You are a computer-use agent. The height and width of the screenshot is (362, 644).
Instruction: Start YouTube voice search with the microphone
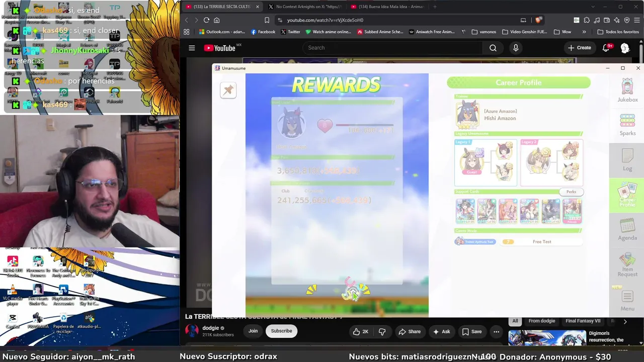pos(516,48)
